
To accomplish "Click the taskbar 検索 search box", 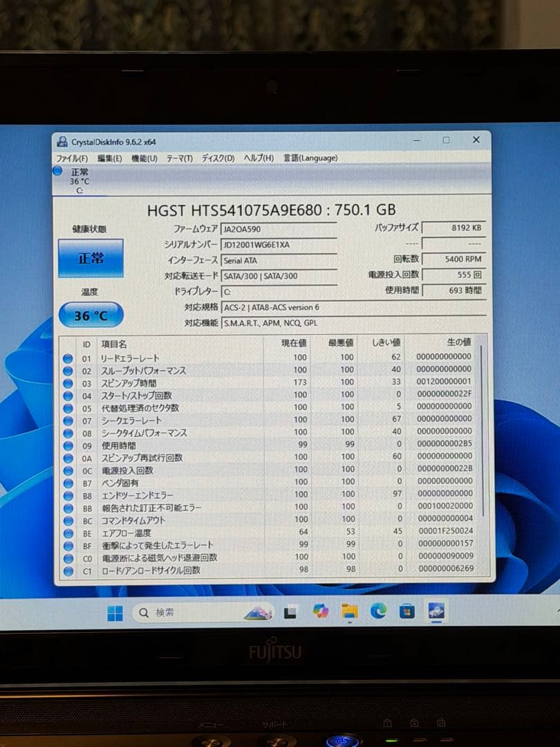I will coord(203,613).
